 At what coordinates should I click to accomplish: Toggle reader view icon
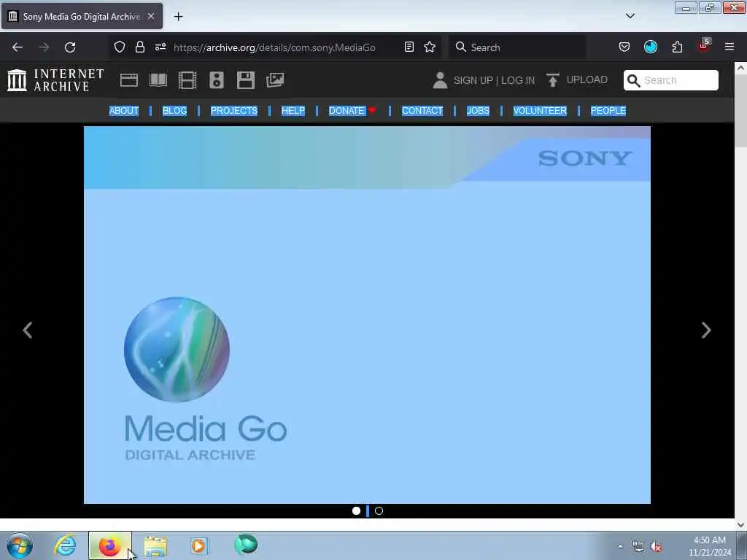[409, 47]
